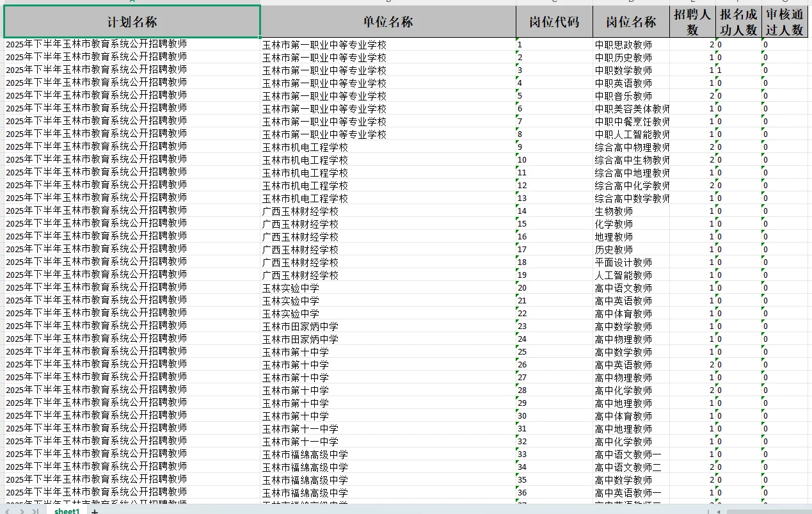Jump to the last sheet navigation arrow

(x=37, y=511)
